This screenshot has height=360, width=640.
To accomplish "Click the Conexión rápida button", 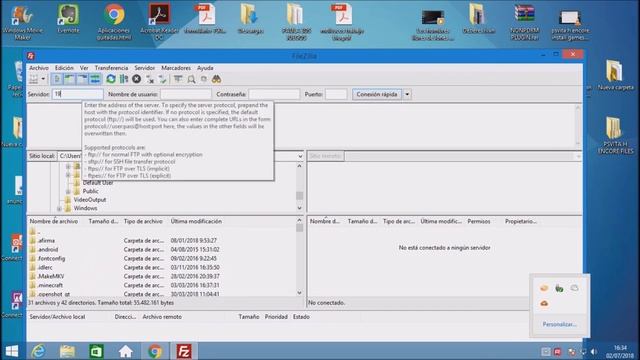I will [377, 94].
